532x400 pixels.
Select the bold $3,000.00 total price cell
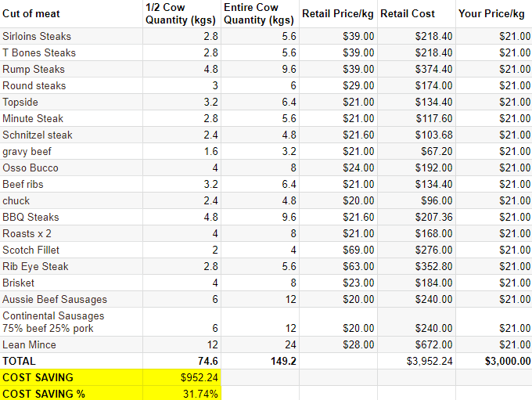[494, 361]
